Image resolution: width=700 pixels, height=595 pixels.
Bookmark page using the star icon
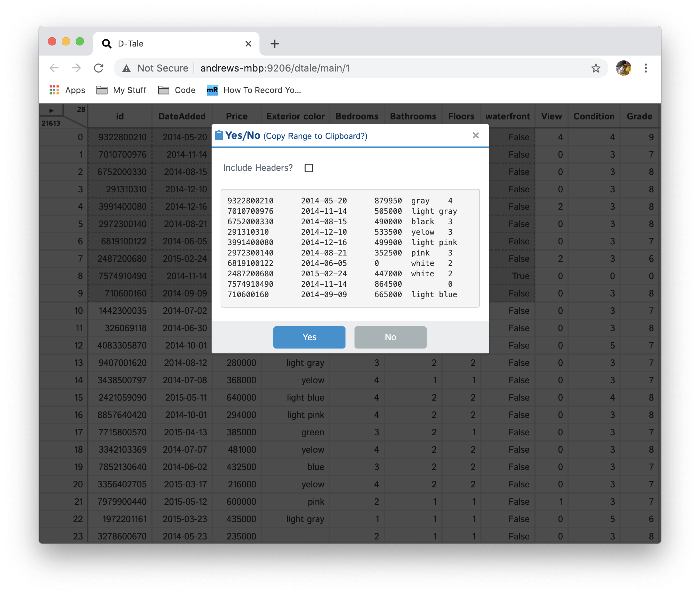(x=596, y=68)
